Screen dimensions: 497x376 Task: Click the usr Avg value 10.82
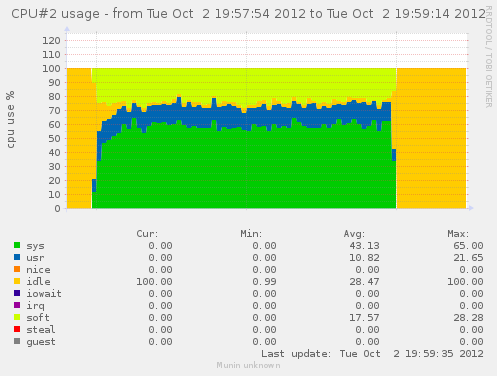point(364,258)
